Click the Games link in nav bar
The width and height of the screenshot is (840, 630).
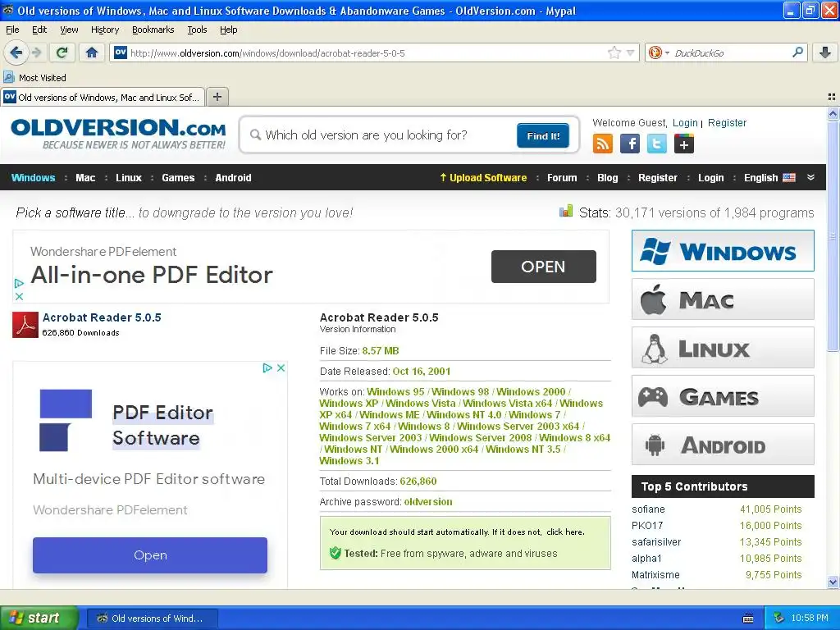178,177
